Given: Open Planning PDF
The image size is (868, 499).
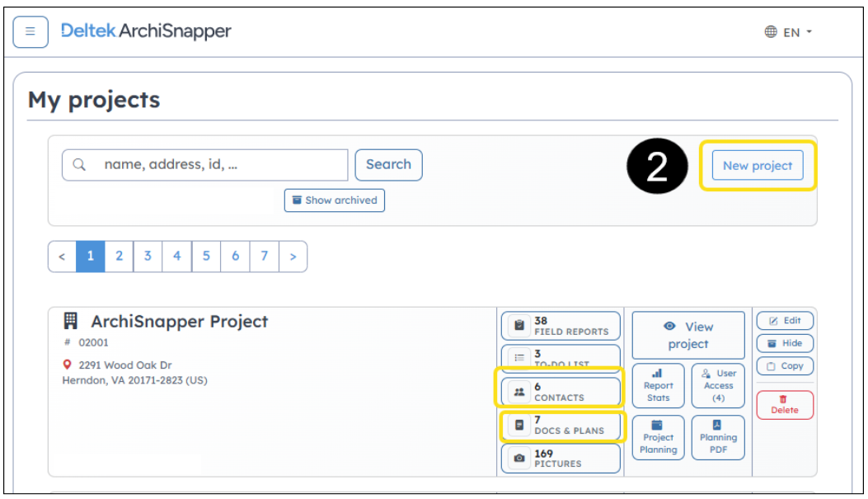Looking at the screenshot, I should pyautogui.click(x=718, y=437).
